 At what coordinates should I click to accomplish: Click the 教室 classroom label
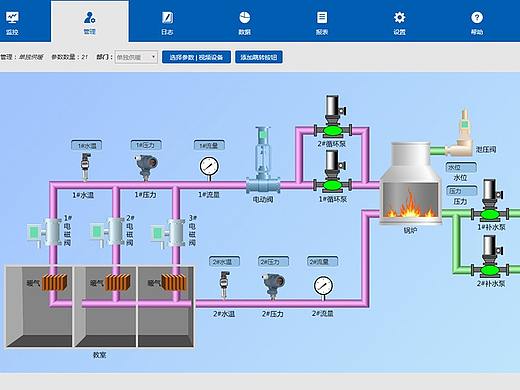(x=99, y=355)
